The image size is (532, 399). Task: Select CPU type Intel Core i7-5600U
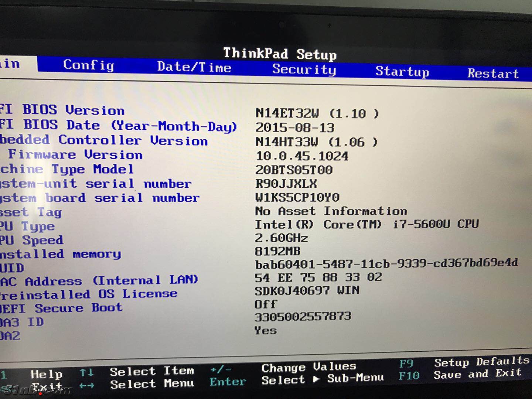[x=367, y=224]
